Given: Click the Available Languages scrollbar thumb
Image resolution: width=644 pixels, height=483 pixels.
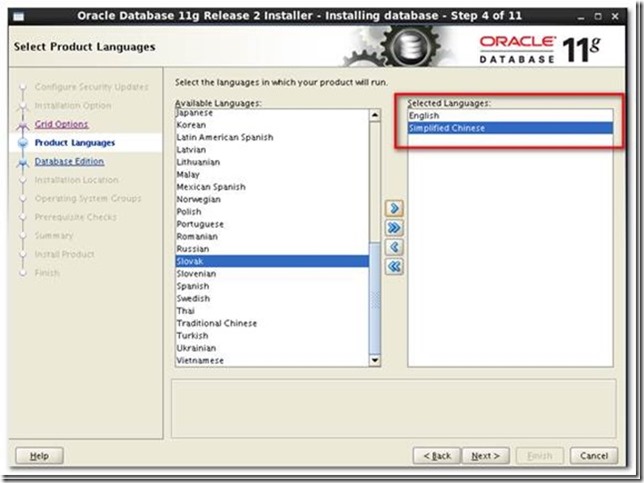Looking at the screenshot, I should click(375, 299).
